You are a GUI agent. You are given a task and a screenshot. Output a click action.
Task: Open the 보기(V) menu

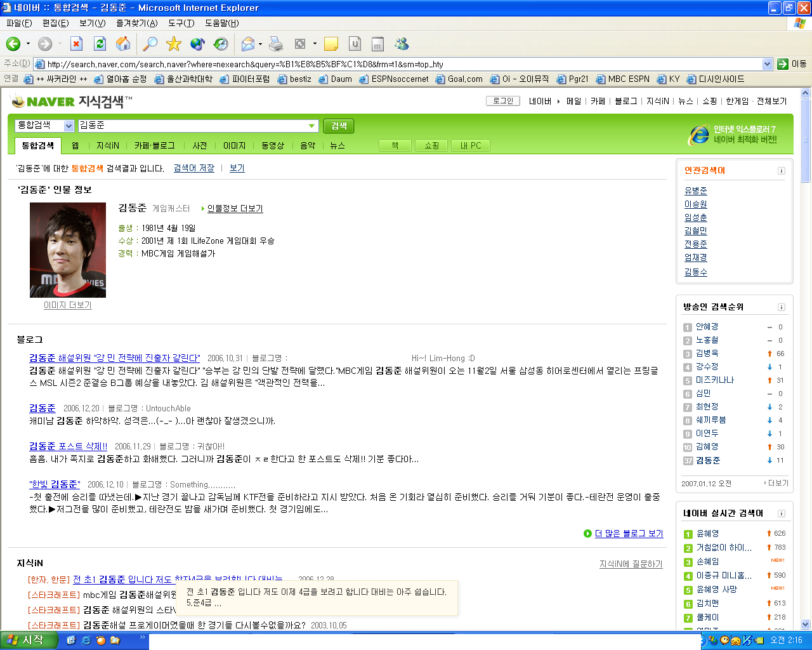pos(92,23)
